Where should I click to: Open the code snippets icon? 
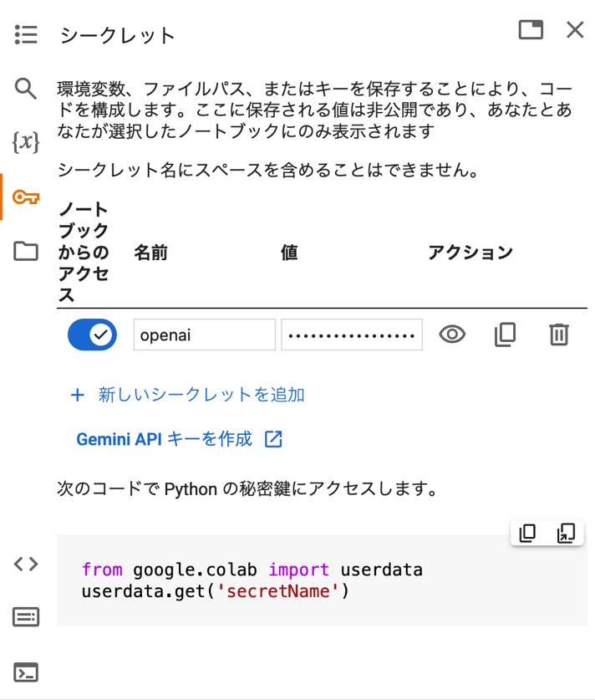point(26,564)
